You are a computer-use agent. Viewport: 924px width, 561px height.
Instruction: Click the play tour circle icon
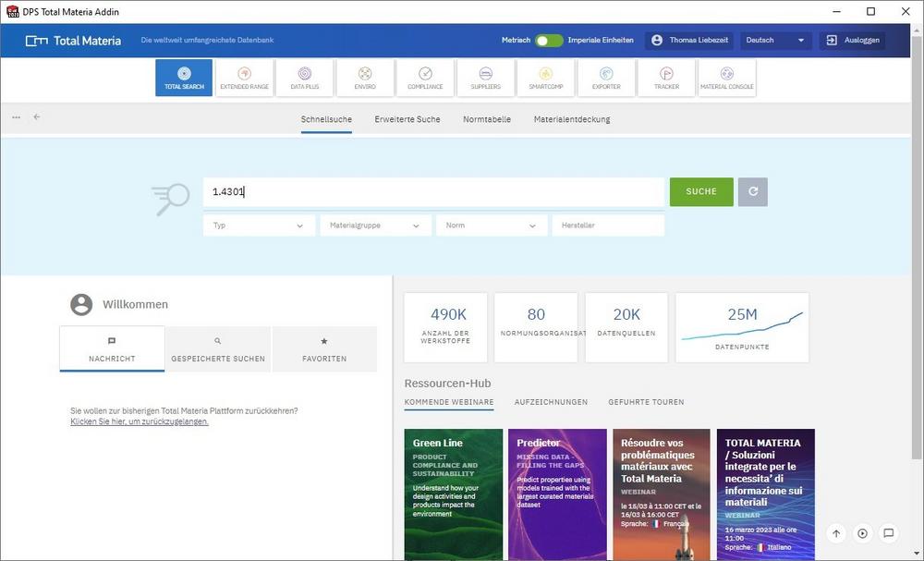[863, 533]
